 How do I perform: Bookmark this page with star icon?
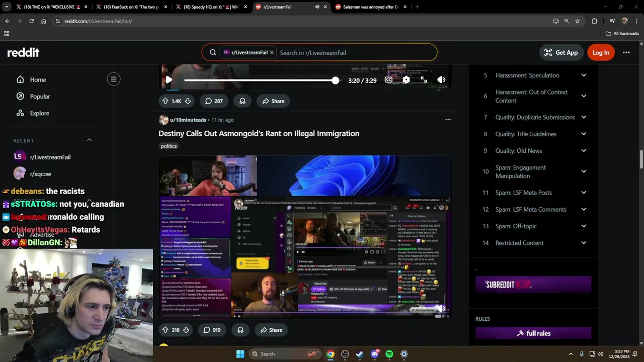(578, 21)
